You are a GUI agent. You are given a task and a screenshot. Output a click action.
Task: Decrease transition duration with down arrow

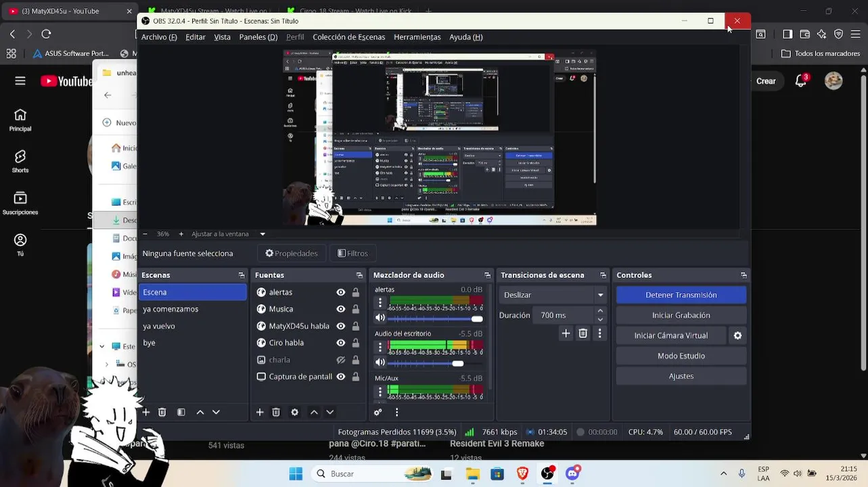click(600, 319)
